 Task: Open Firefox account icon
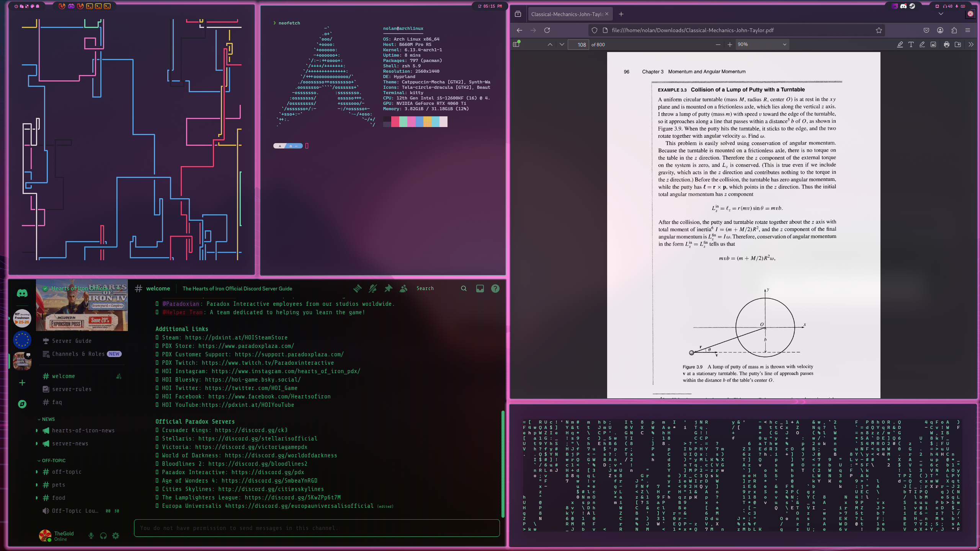[940, 30]
